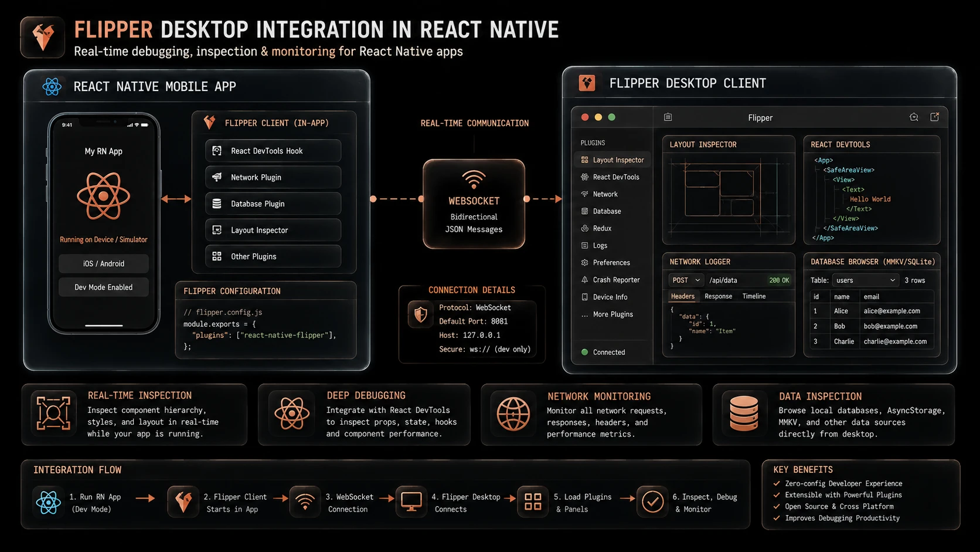Click the Real-Time Inspection scan-frame icon
Image resolution: width=980 pixels, height=552 pixels.
click(53, 414)
